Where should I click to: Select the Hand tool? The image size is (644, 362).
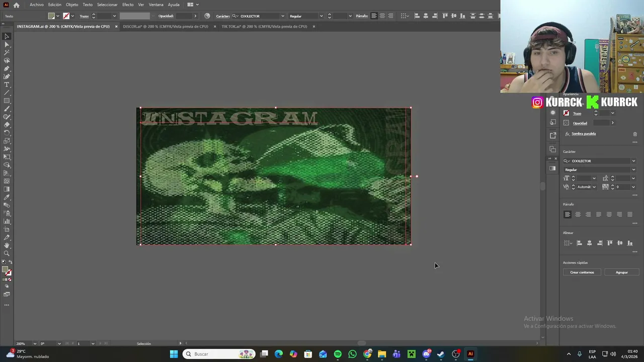click(7, 245)
